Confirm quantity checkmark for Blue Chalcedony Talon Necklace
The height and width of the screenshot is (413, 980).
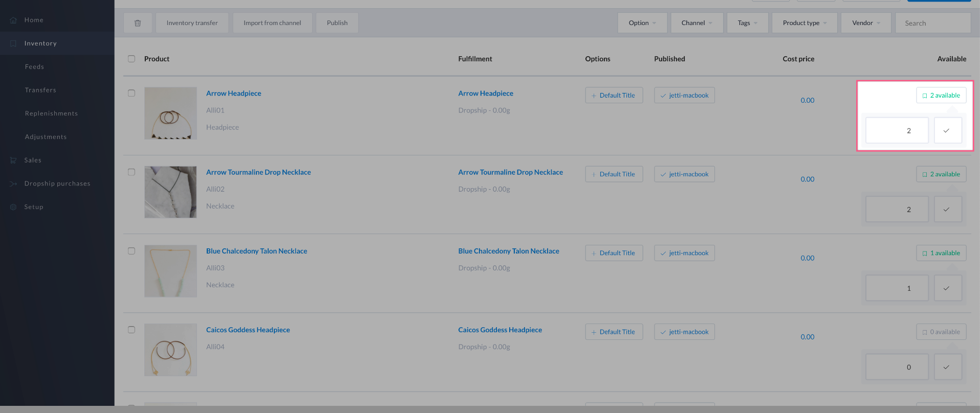(948, 288)
